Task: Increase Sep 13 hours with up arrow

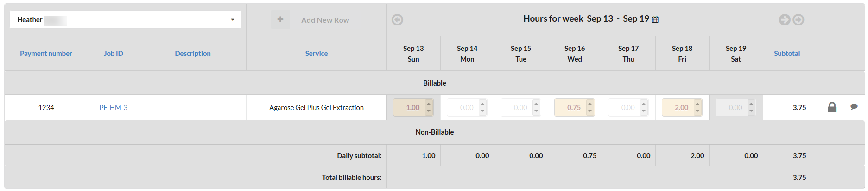Action: pos(429,104)
